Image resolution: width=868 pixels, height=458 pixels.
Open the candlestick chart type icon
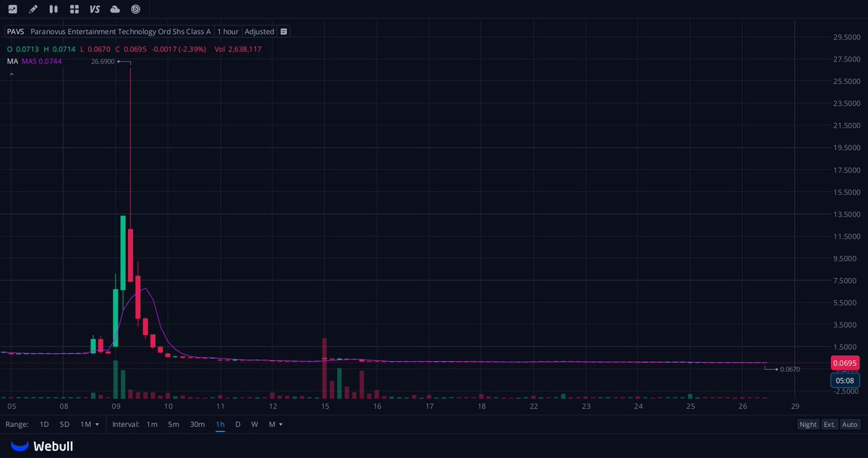pos(54,9)
